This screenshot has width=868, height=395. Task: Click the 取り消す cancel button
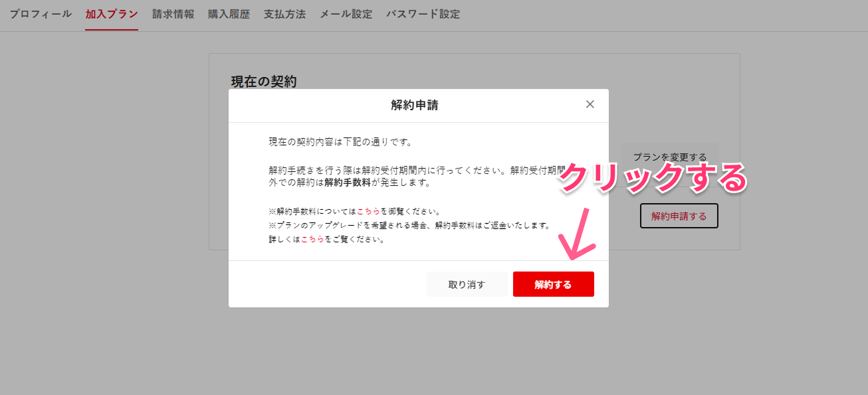[x=467, y=284]
